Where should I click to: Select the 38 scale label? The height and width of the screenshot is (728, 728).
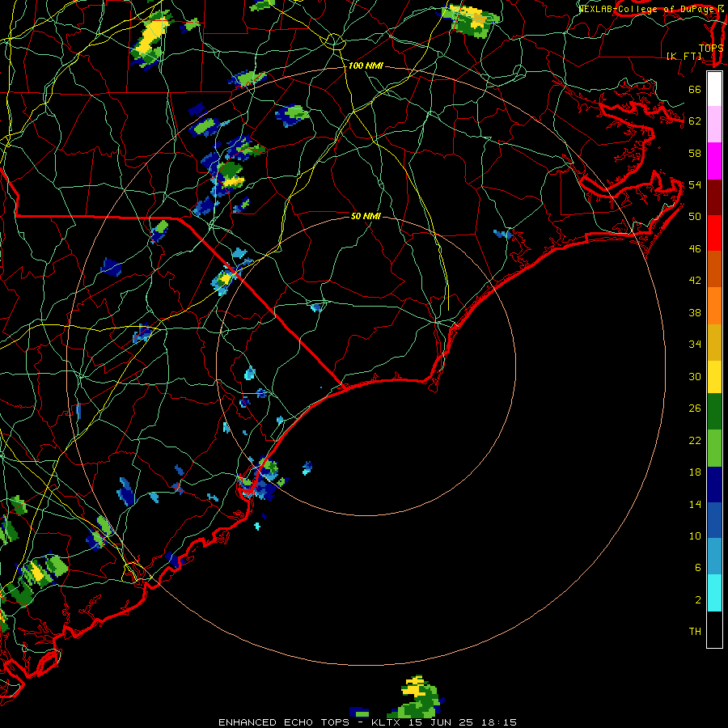tap(695, 312)
